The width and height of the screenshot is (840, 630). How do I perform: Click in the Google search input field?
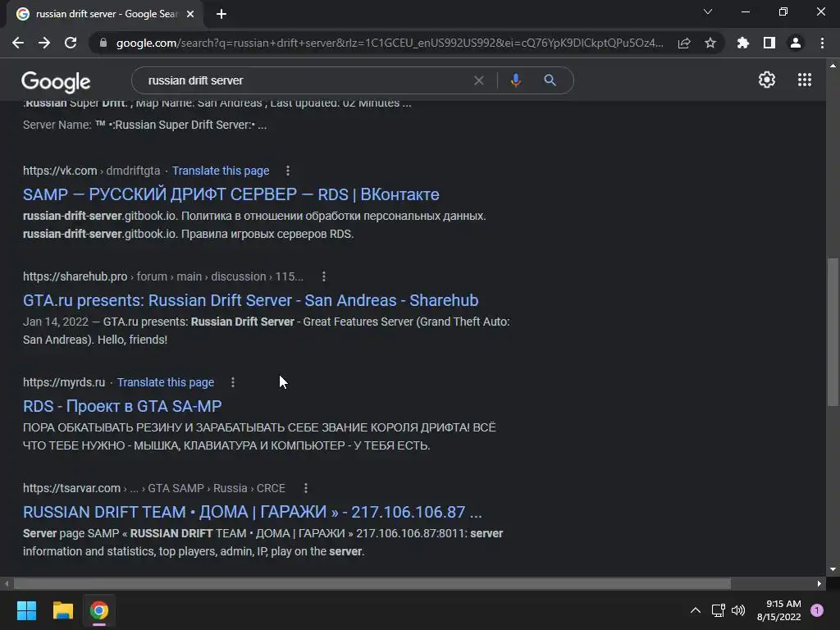coord(305,80)
